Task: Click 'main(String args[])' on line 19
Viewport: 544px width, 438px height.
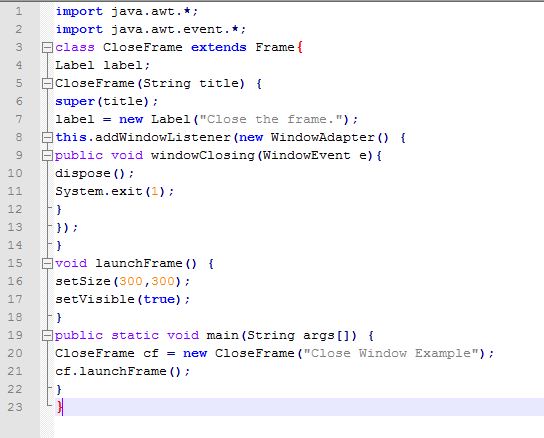Action: point(281,336)
